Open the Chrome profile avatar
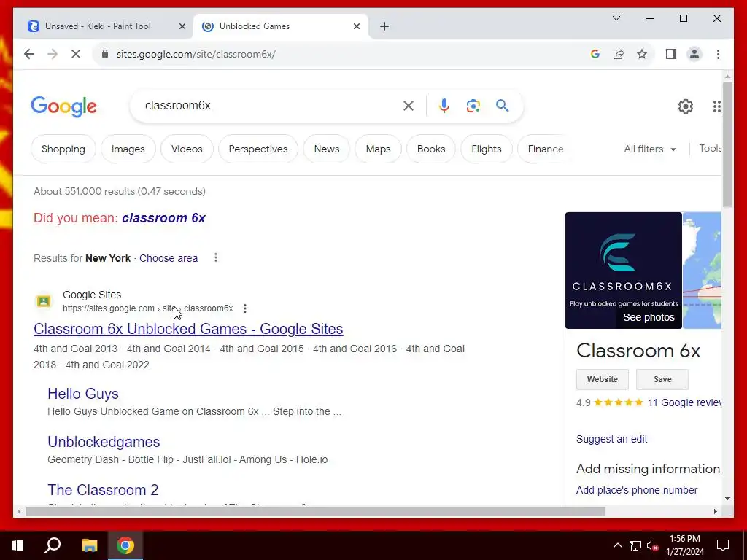Screen dimensions: 747x560 coord(694,54)
